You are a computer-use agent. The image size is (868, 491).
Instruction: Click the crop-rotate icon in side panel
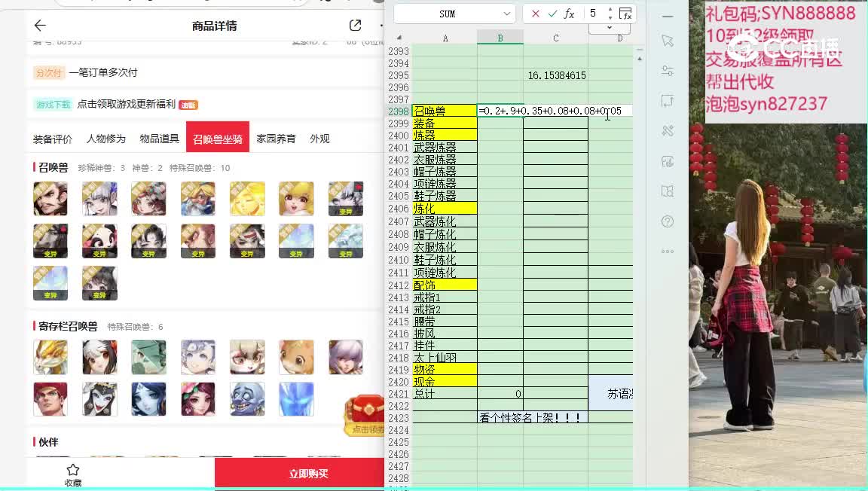(668, 101)
